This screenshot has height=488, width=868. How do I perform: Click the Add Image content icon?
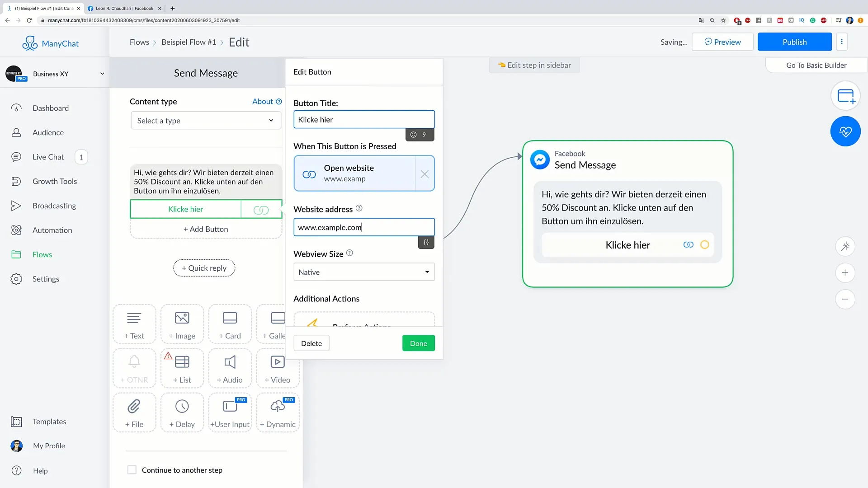pyautogui.click(x=182, y=324)
